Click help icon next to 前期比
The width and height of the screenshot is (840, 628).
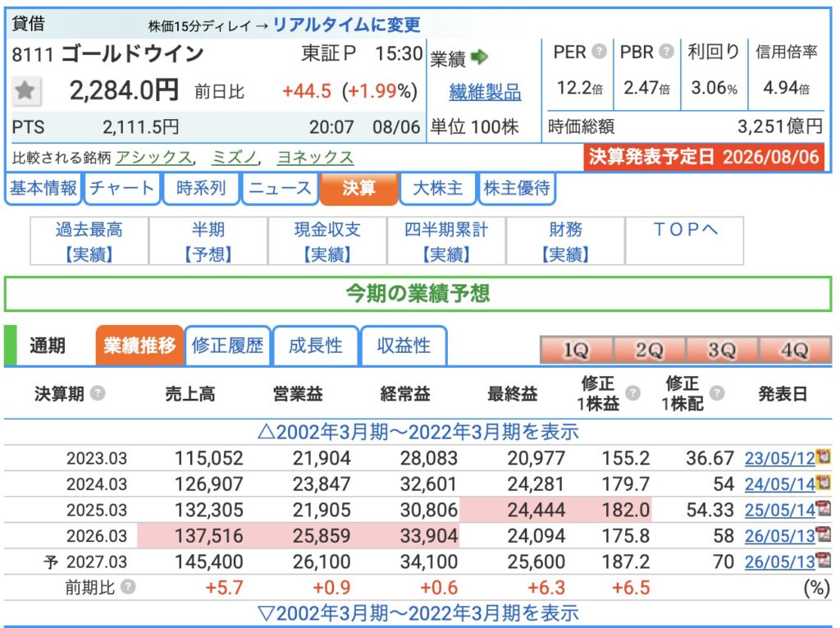point(127,587)
